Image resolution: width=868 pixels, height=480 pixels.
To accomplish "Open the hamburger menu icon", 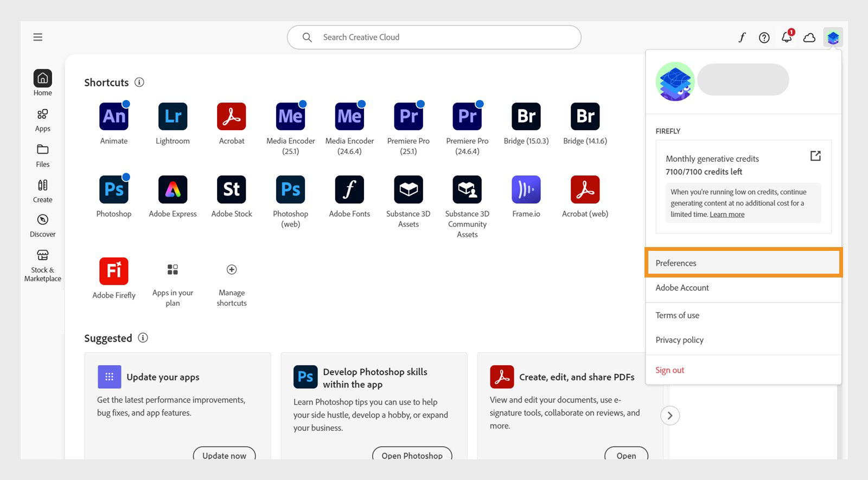I will (x=37, y=37).
